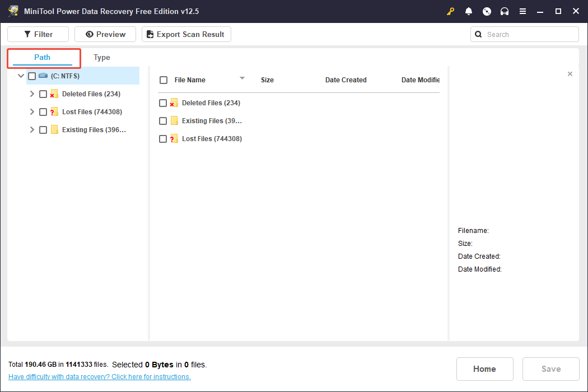Screen dimensions: 588x392
Task: Click the sort arrow next to File Name
Action: pos(242,78)
